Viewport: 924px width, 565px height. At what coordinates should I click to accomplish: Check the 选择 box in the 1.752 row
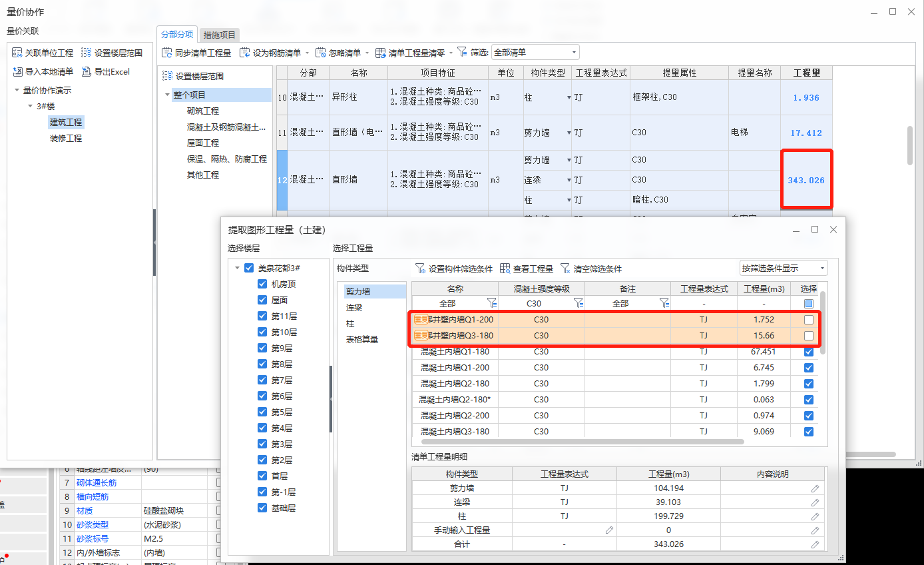(809, 320)
